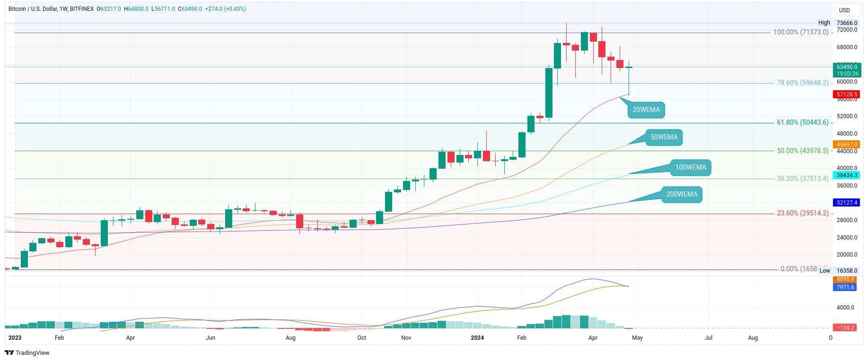
Task: Click the 23.60% (29514.2) Fibonacci label
Action: pos(803,213)
